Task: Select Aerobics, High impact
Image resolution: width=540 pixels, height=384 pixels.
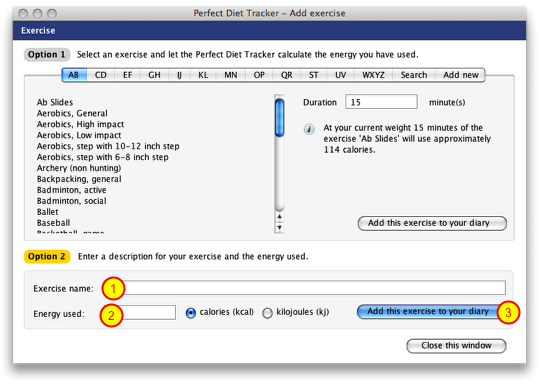Action: (80, 124)
